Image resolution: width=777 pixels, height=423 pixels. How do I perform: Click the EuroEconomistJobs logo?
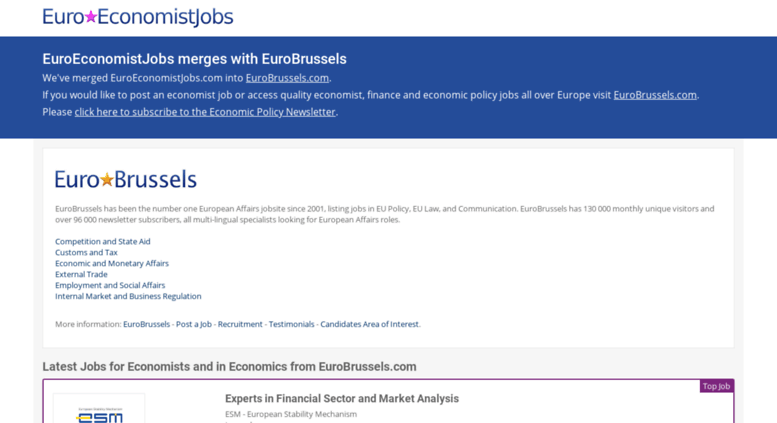click(x=138, y=17)
